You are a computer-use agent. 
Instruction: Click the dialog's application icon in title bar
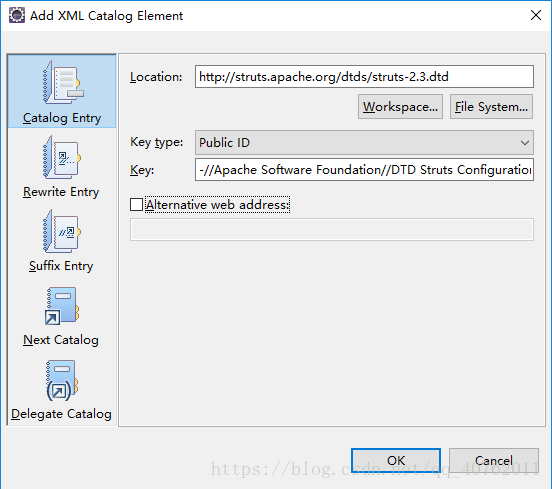click(17, 15)
